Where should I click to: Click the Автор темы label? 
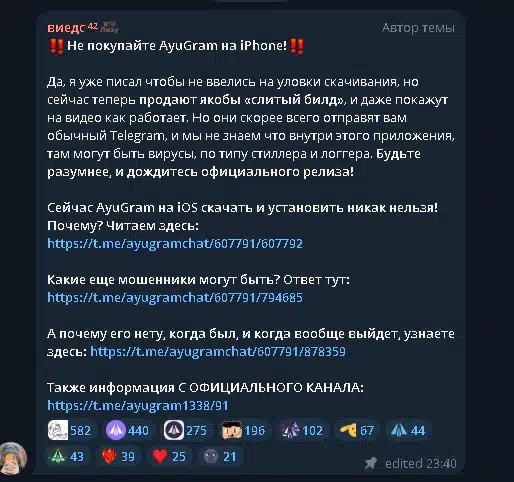click(418, 28)
